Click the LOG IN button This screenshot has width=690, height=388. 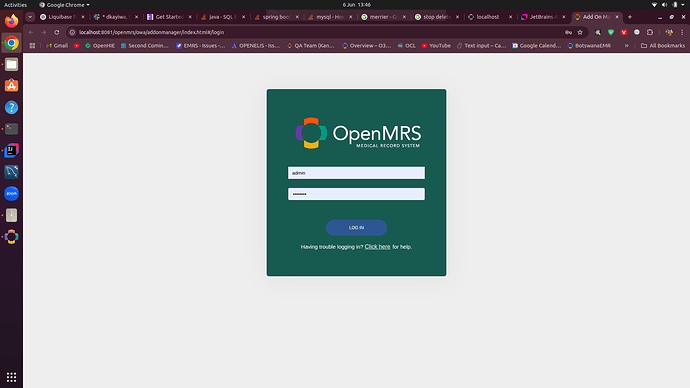tap(356, 227)
